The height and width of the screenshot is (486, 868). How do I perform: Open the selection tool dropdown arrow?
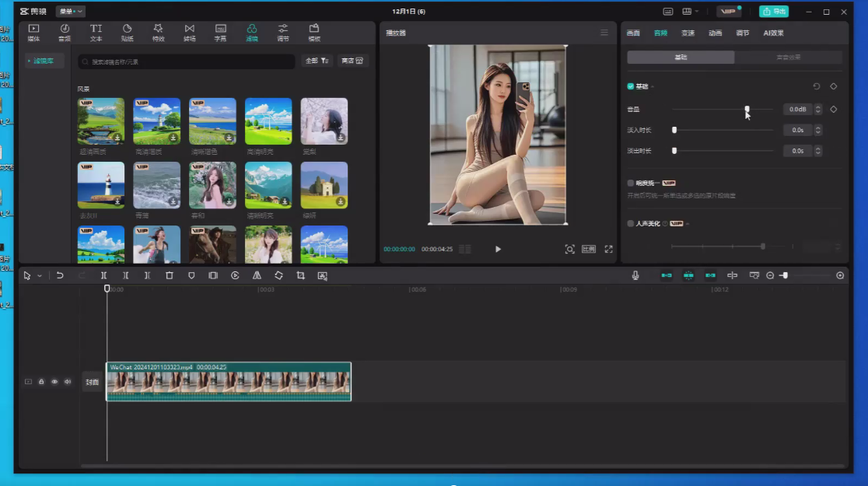tap(40, 276)
